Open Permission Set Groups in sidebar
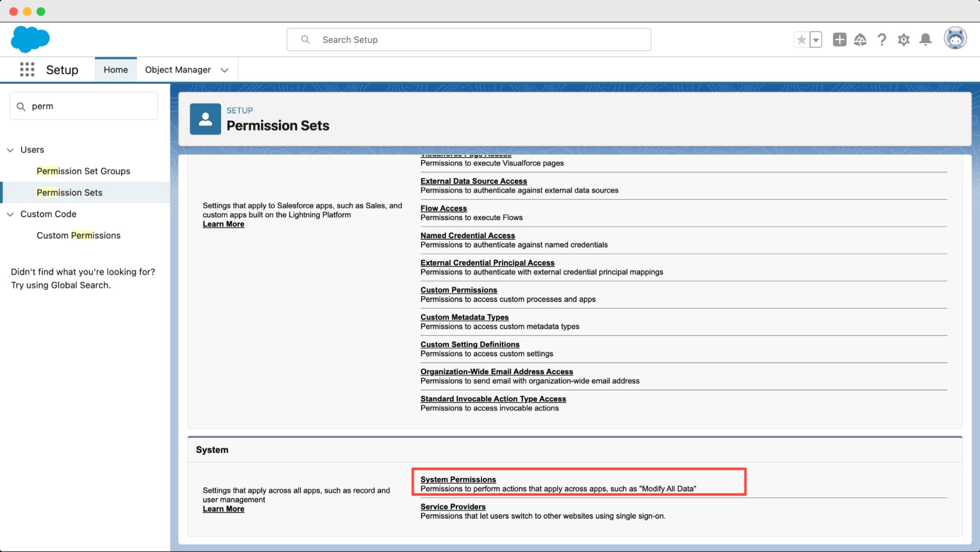 coord(83,171)
